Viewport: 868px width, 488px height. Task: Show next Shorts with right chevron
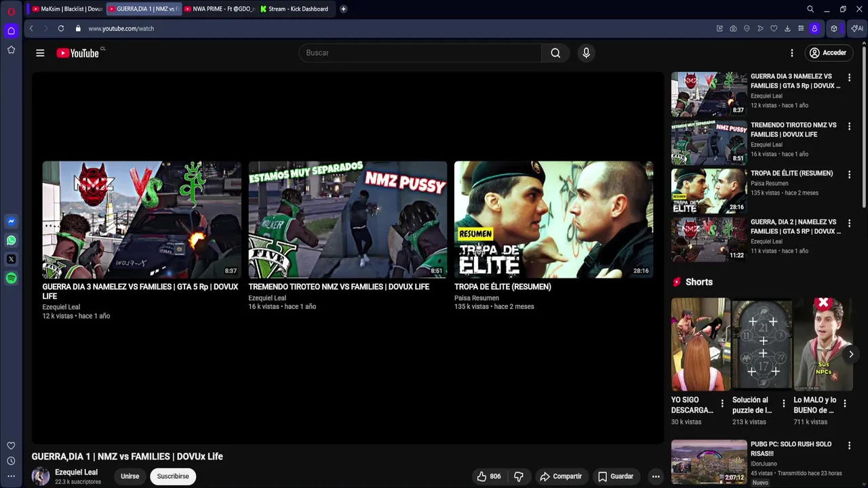[x=851, y=354]
